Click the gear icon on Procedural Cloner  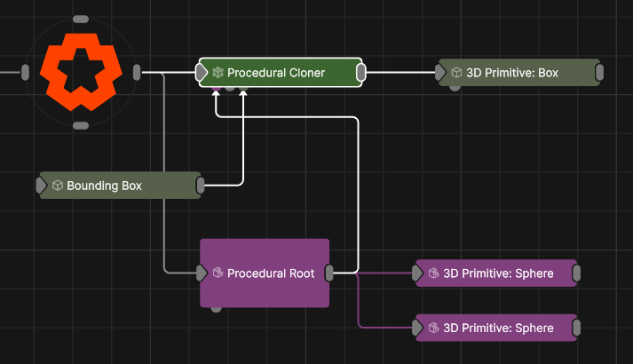click(x=218, y=73)
